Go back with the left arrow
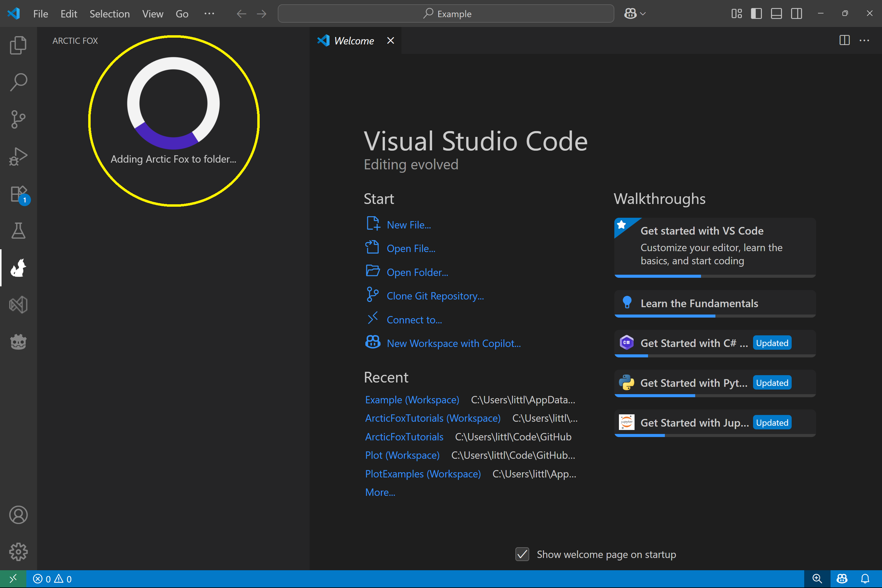The image size is (882, 588). point(242,14)
